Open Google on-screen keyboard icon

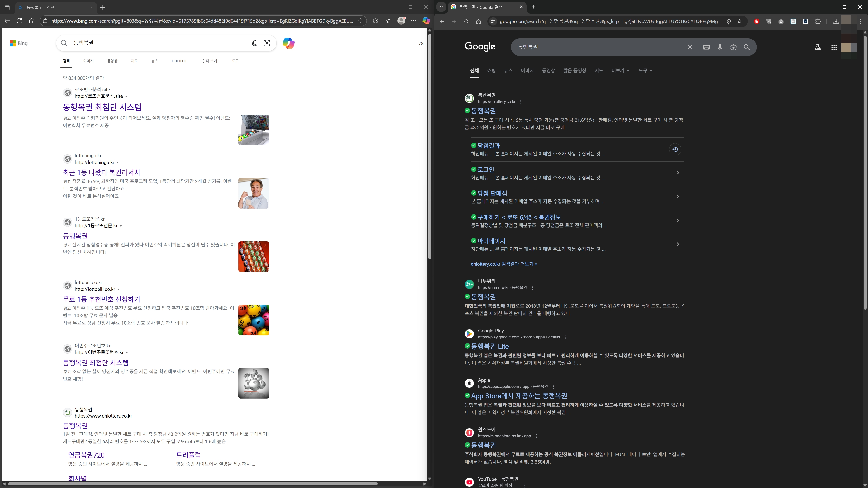[x=707, y=47]
